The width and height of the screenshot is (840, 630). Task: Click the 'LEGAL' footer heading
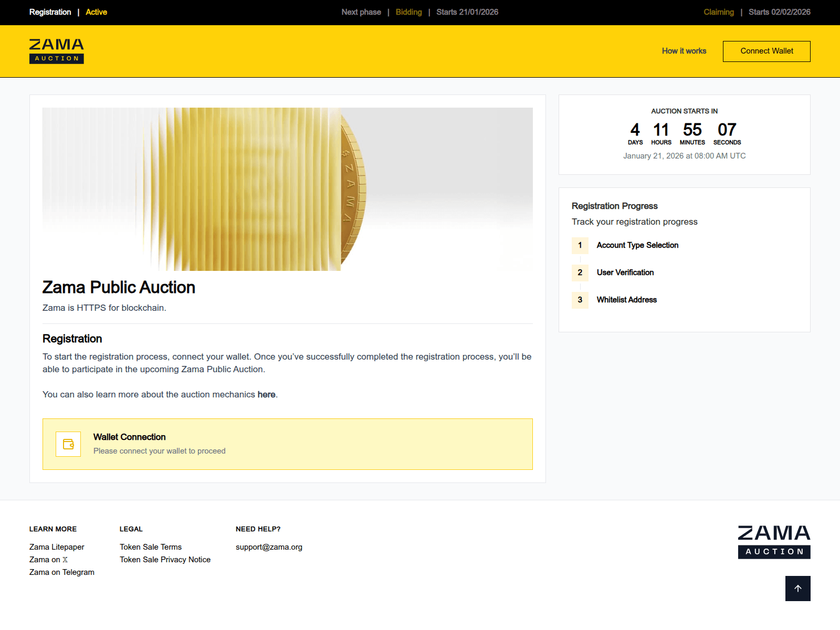(x=131, y=529)
